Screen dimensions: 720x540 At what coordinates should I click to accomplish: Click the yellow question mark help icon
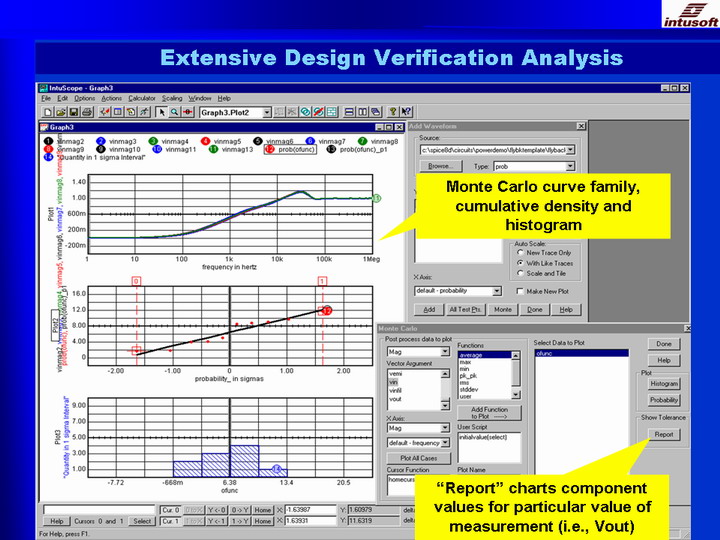tap(393, 112)
